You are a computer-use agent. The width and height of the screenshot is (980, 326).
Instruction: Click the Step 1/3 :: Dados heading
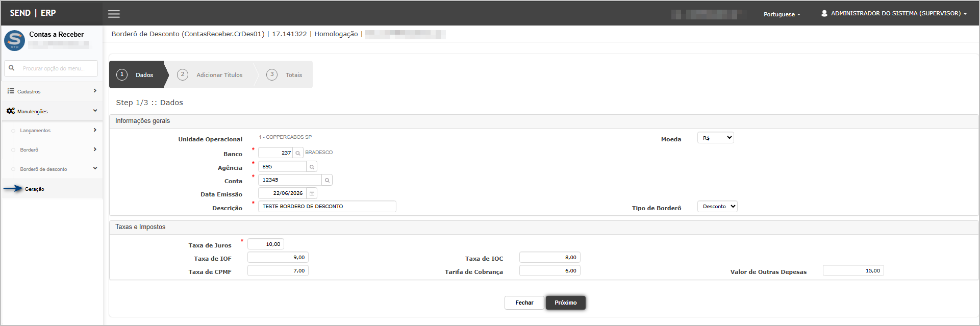[x=149, y=103]
